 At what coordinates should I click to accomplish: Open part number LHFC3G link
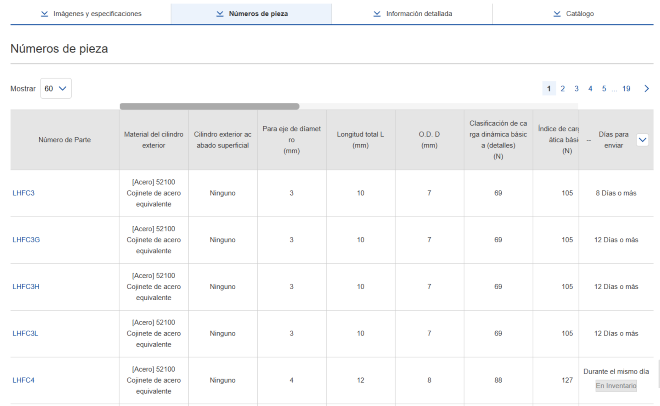26,240
